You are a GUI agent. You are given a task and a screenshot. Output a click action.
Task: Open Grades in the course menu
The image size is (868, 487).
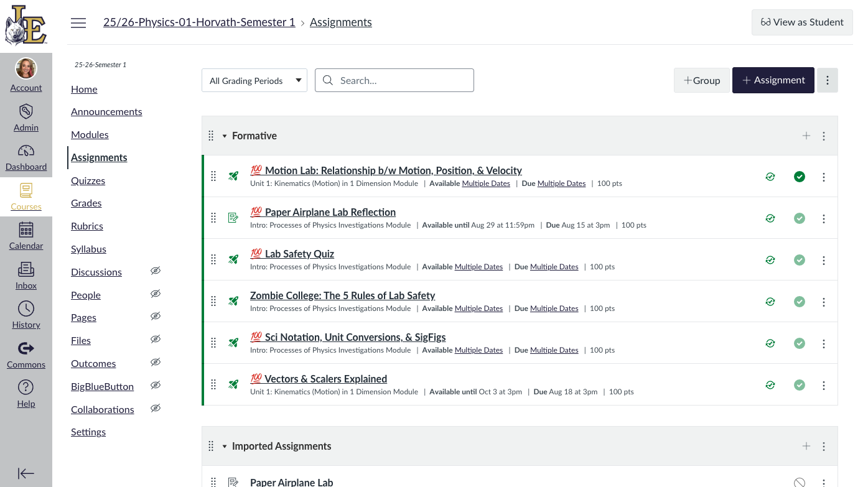pos(86,203)
